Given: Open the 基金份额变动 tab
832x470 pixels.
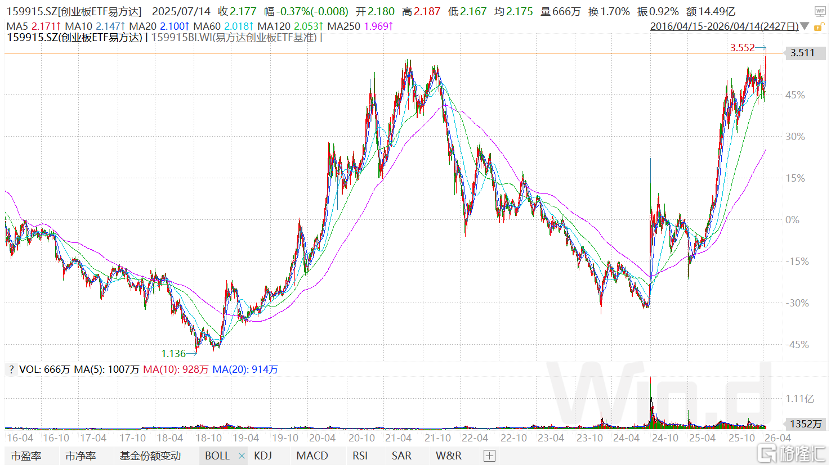Looking at the screenshot, I should (150, 456).
